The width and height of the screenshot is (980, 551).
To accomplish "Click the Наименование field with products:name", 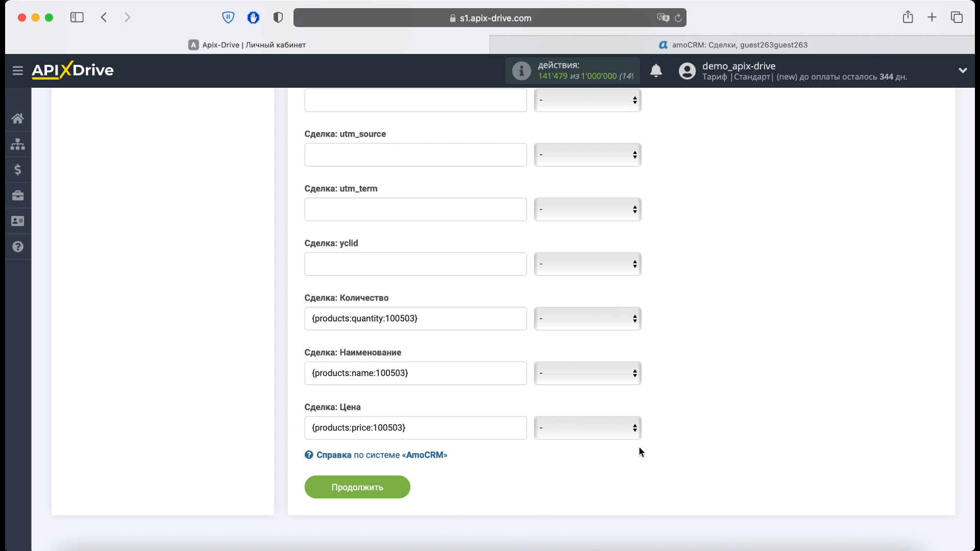I will [415, 373].
